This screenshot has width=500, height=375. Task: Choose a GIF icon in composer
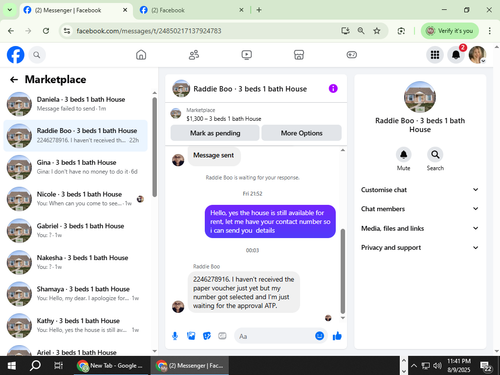point(222,336)
